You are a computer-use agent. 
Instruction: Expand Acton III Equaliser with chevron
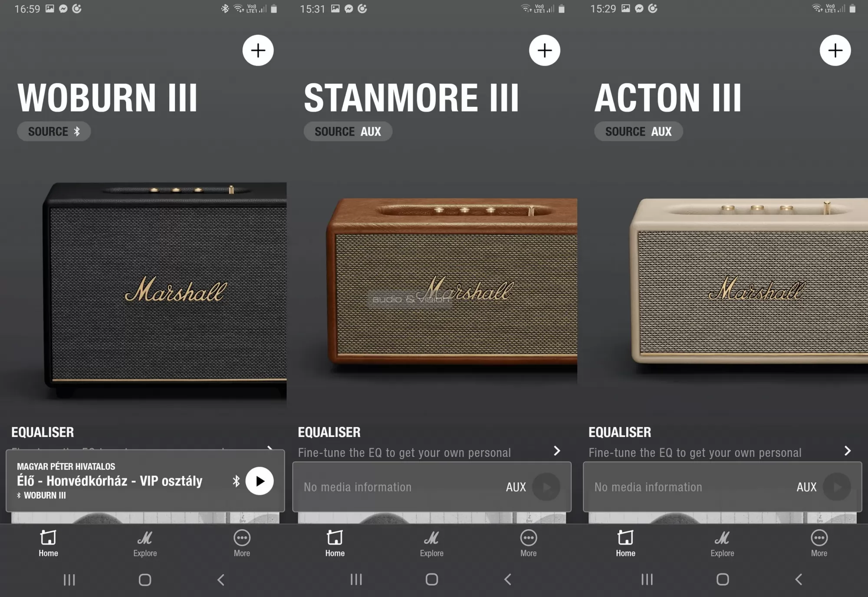[848, 451]
